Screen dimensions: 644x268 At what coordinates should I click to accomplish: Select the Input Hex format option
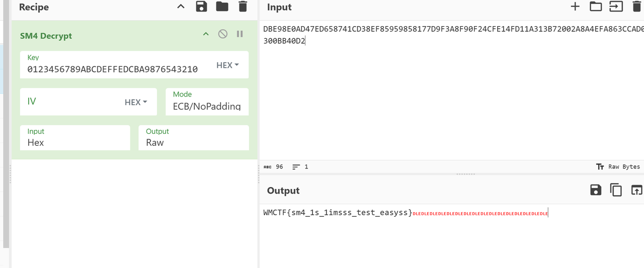coord(75,142)
